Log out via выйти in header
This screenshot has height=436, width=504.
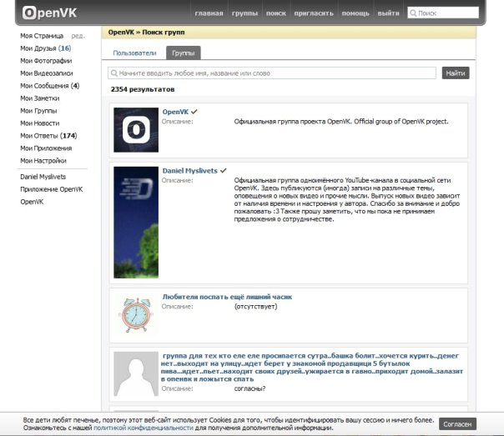(x=388, y=13)
